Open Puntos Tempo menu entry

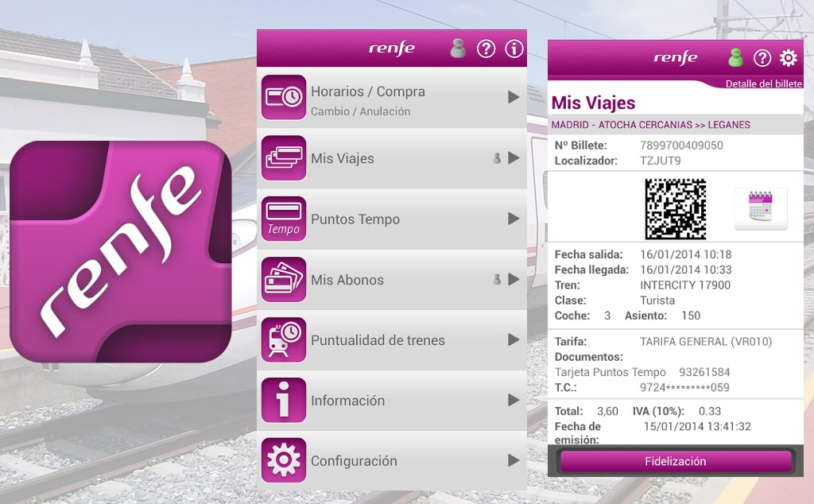(x=392, y=219)
